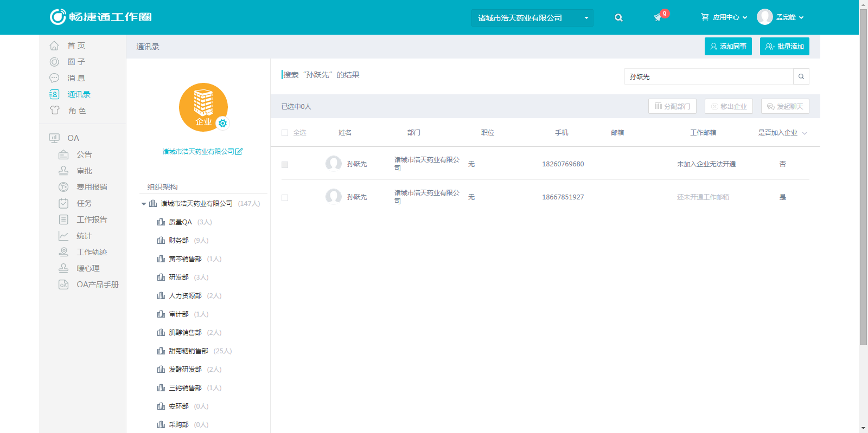Check the row with phone 18667851927
Viewport: 868px width, 433px height.
tap(285, 198)
